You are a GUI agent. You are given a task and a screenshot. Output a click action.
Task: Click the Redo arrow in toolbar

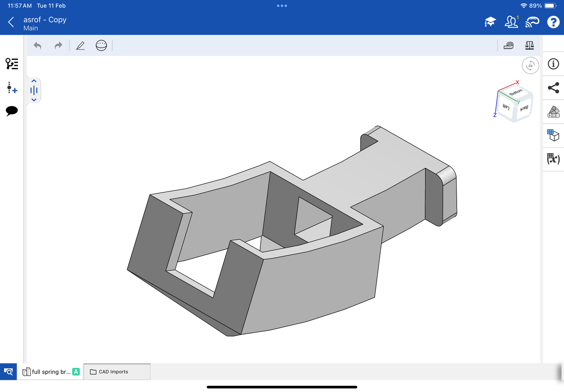coord(58,46)
